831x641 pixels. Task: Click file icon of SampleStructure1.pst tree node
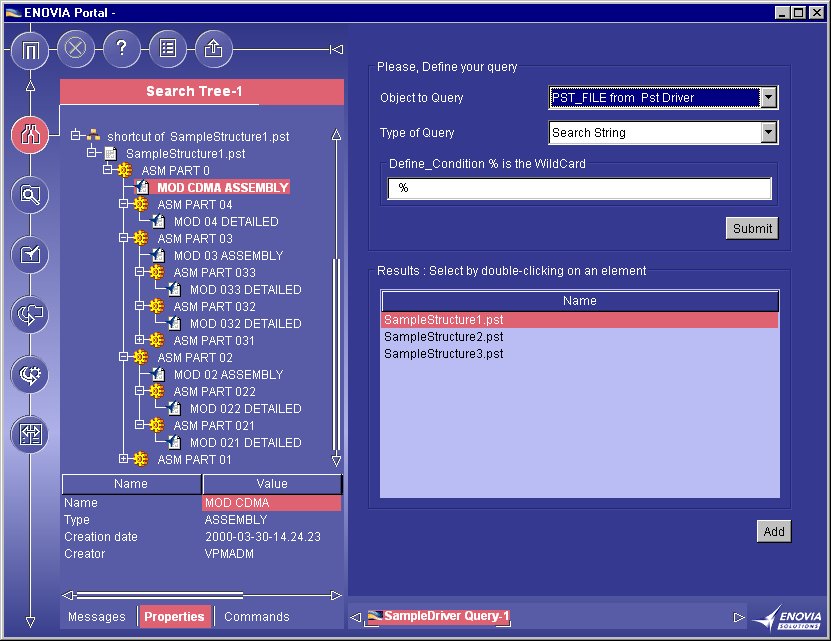[x=110, y=154]
